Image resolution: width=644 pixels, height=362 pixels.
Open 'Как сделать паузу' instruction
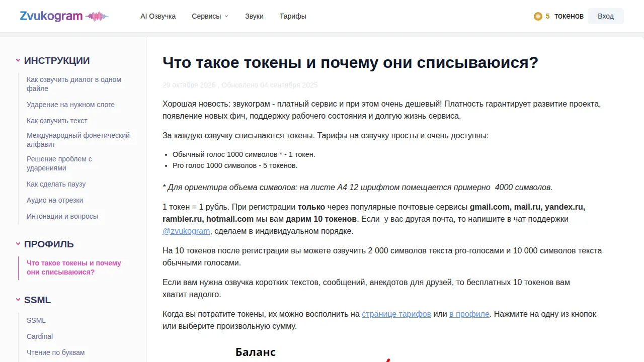(x=56, y=184)
